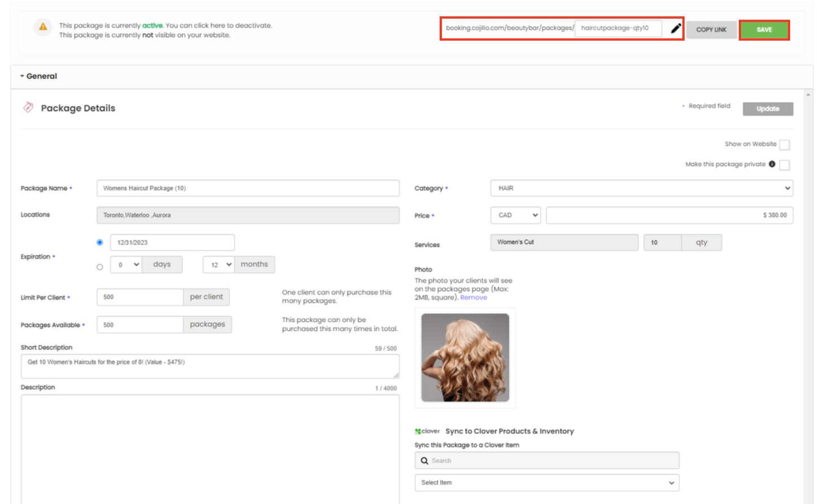Enable the Show on Website checkbox
Screen dimensions: 824x504
click(784, 144)
